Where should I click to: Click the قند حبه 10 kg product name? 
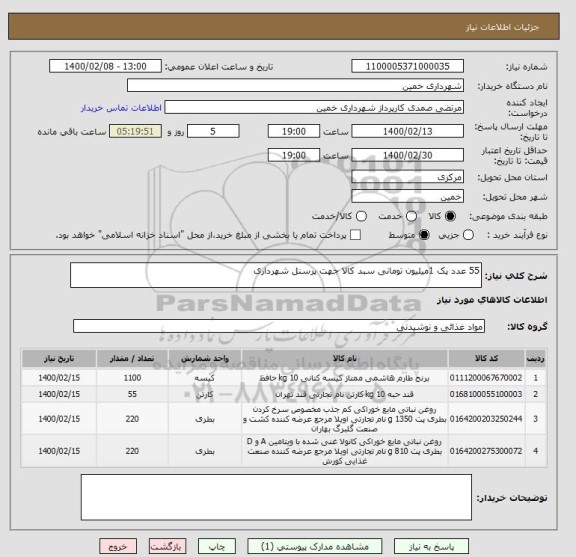[x=345, y=394]
